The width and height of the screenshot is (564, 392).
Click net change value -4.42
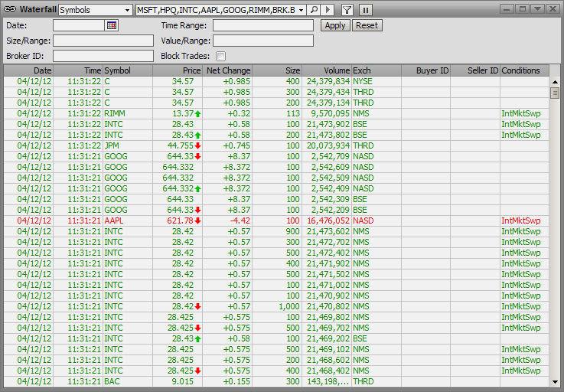240,220
